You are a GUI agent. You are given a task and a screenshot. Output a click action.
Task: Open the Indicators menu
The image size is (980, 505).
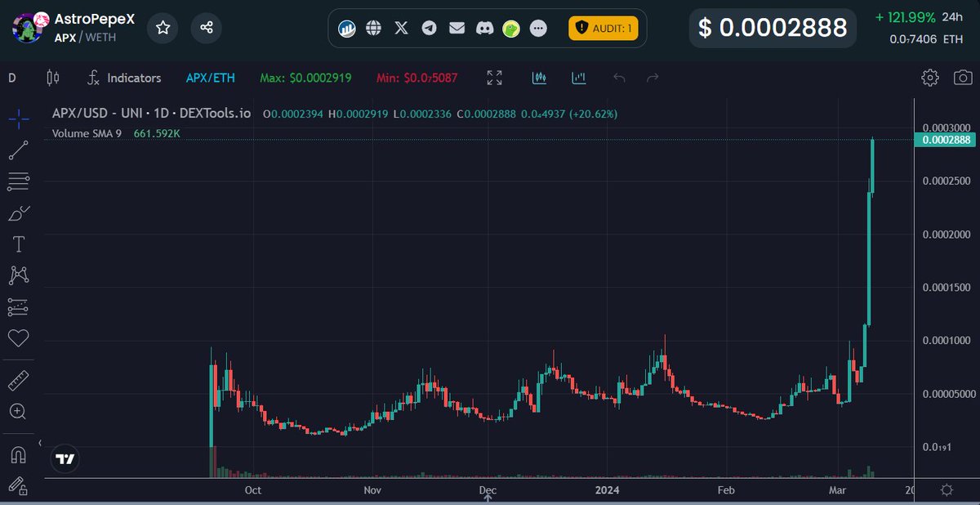[124, 78]
